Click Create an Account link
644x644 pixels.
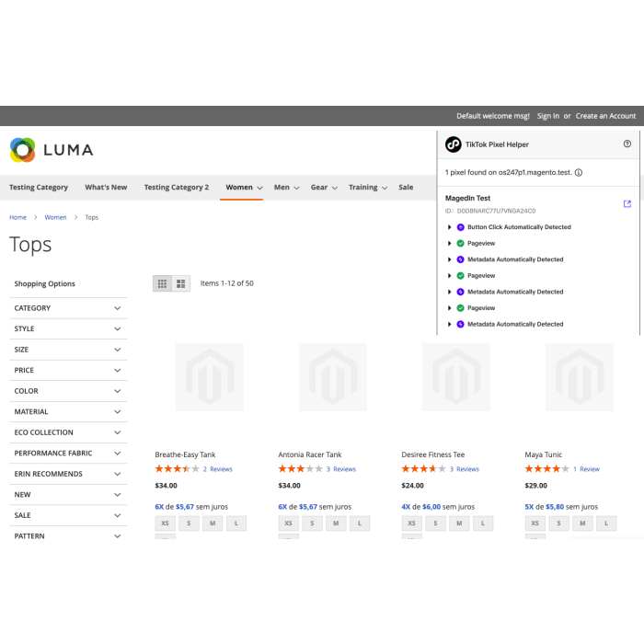[x=605, y=116]
